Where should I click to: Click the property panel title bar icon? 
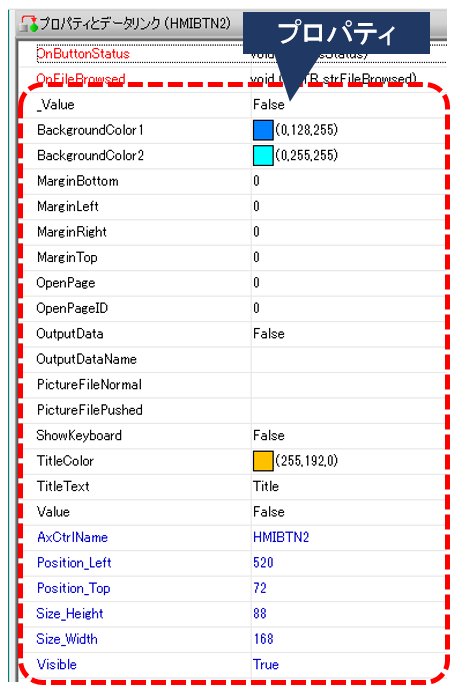pyautogui.click(x=29, y=23)
